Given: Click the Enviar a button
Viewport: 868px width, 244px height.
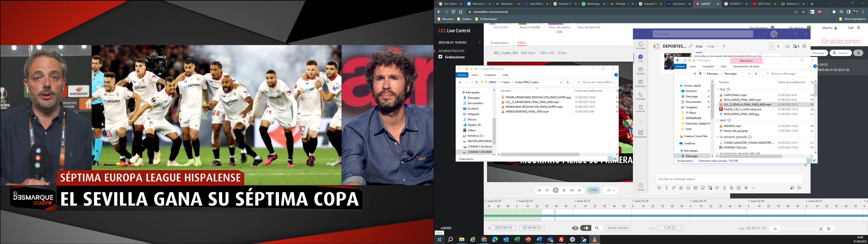Looking at the screenshot, I should (840, 53).
